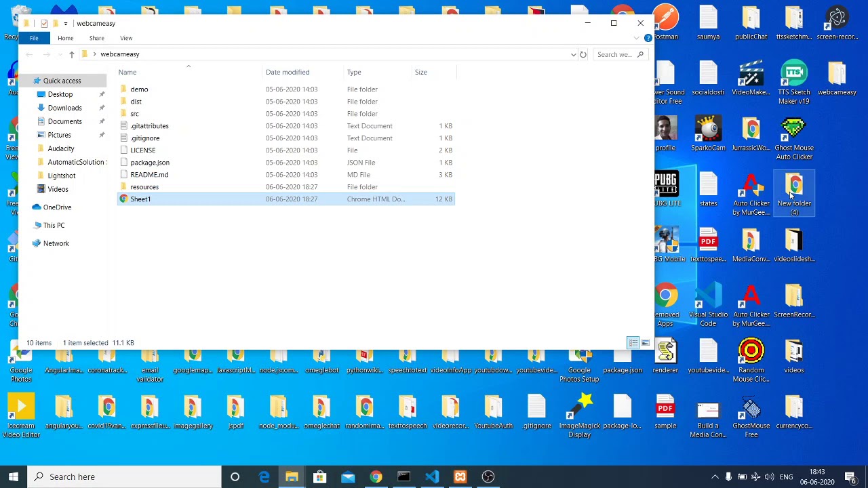
Task: Open Visual Studio Code from the taskbar
Action: [432, 476]
